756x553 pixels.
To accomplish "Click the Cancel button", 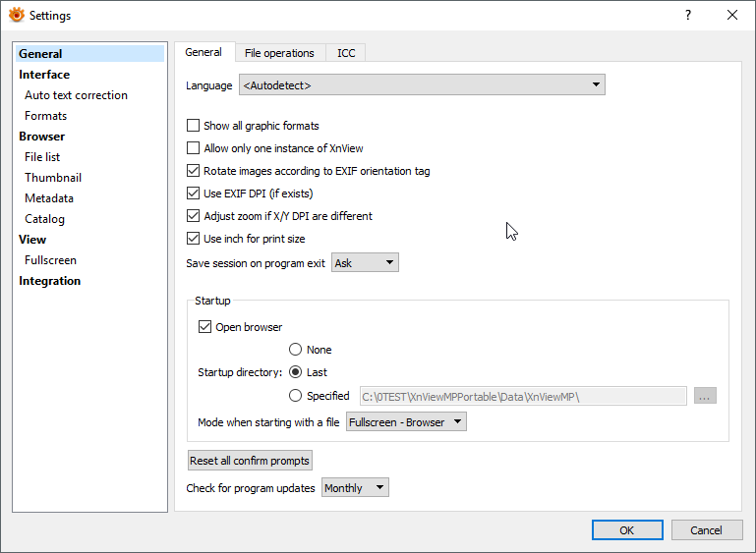I will (x=706, y=529).
